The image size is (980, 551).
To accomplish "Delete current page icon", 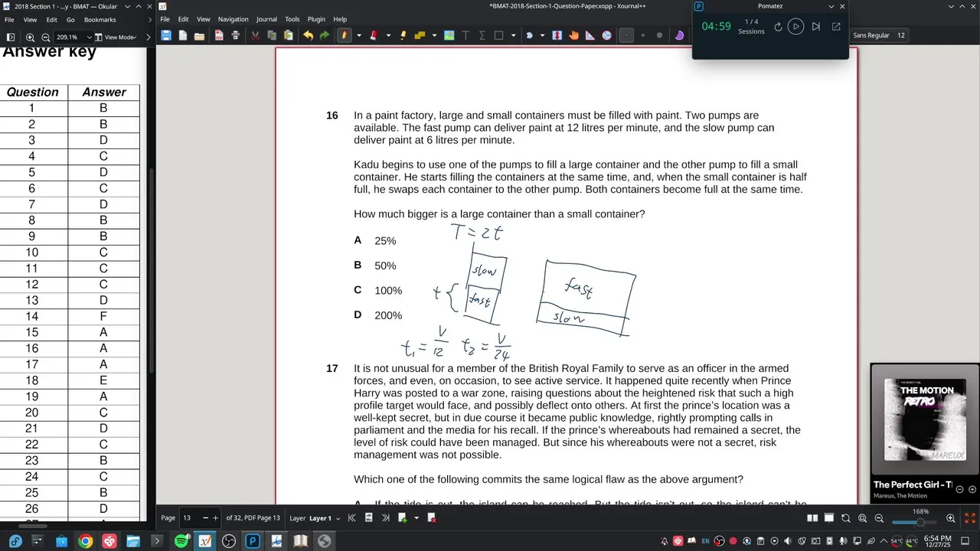I will (x=432, y=518).
